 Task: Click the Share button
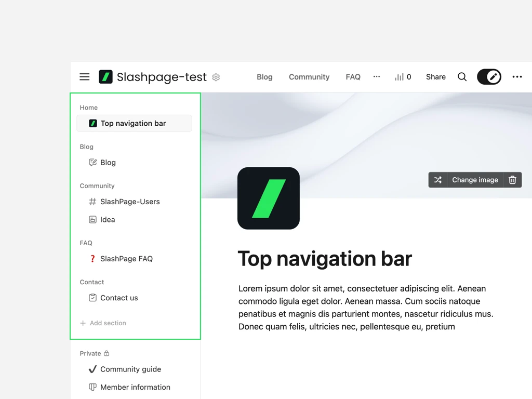(x=436, y=77)
